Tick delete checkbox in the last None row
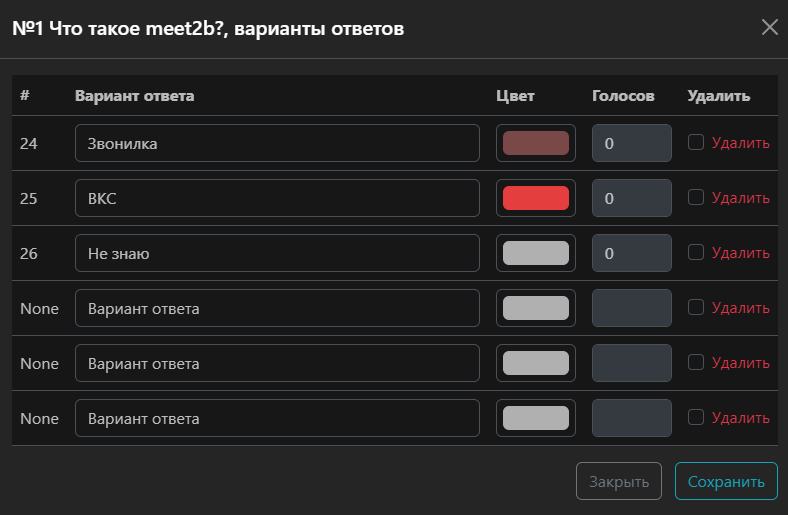The image size is (788, 515). [696, 417]
